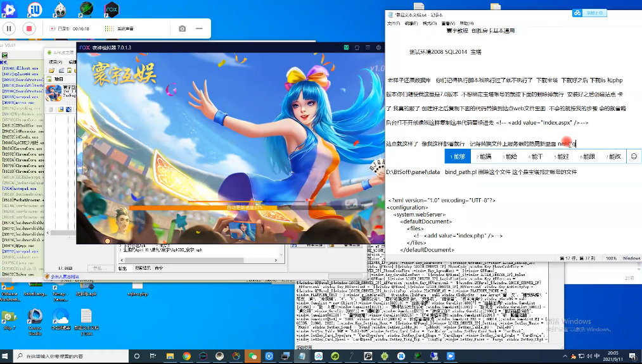Open the Notepad Help (帮助) menu
Image resolution: width=642 pixels, height=364 pixels.
click(x=466, y=23)
